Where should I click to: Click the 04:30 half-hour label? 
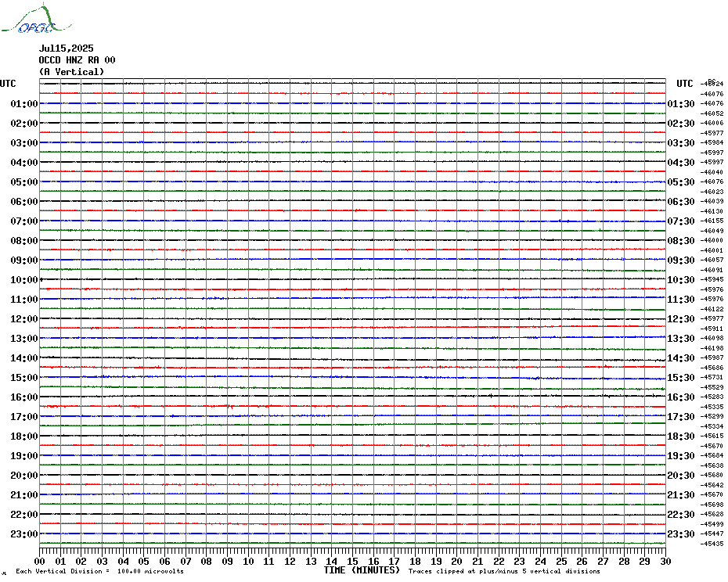(x=681, y=163)
